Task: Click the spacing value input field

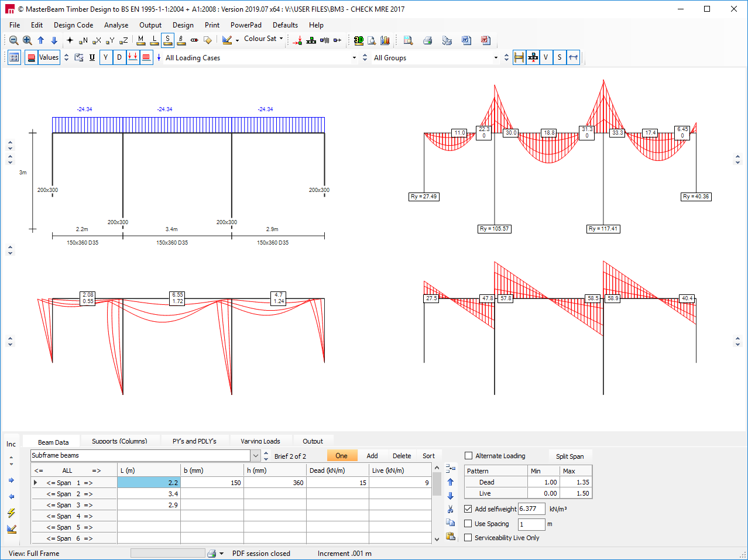Action: click(531, 524)
